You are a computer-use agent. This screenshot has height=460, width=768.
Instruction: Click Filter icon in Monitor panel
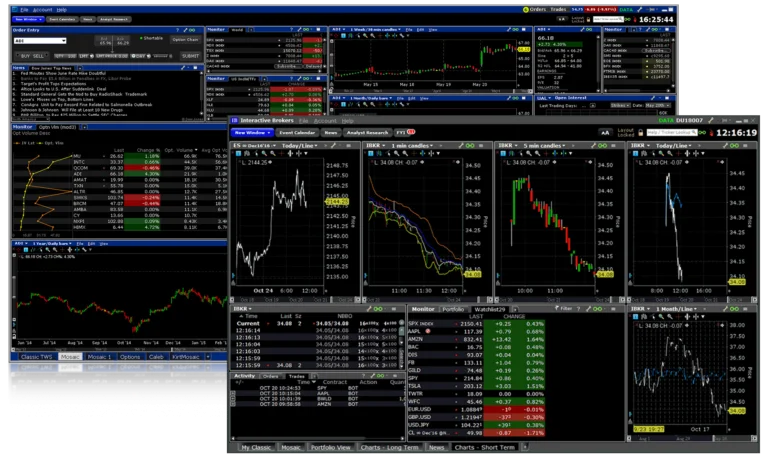(564, 309)
